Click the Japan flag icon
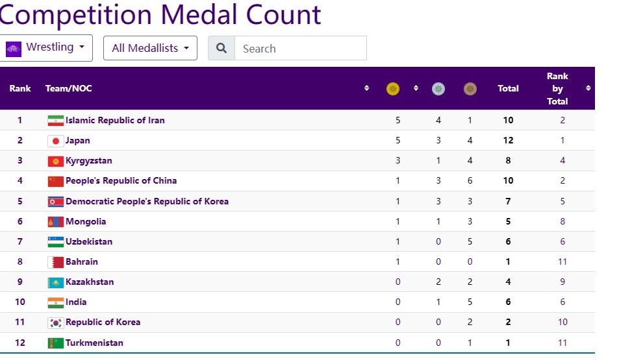Viewport: 619px width, 364px height. point(55,141)
